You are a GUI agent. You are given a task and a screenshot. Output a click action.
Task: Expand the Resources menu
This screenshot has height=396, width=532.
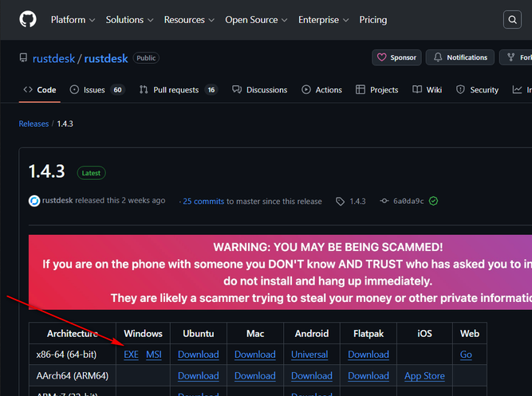tap(189, 20)
